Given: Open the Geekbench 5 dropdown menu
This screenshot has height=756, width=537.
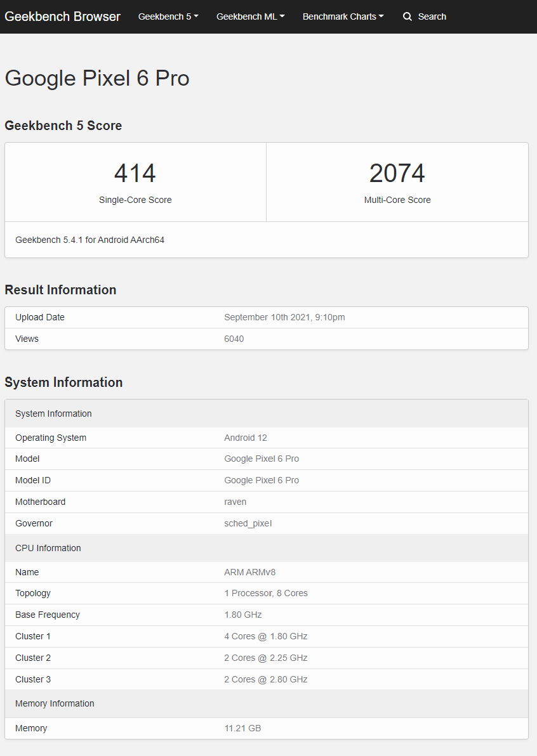Looking at the screenshot, I should point(168,16).
